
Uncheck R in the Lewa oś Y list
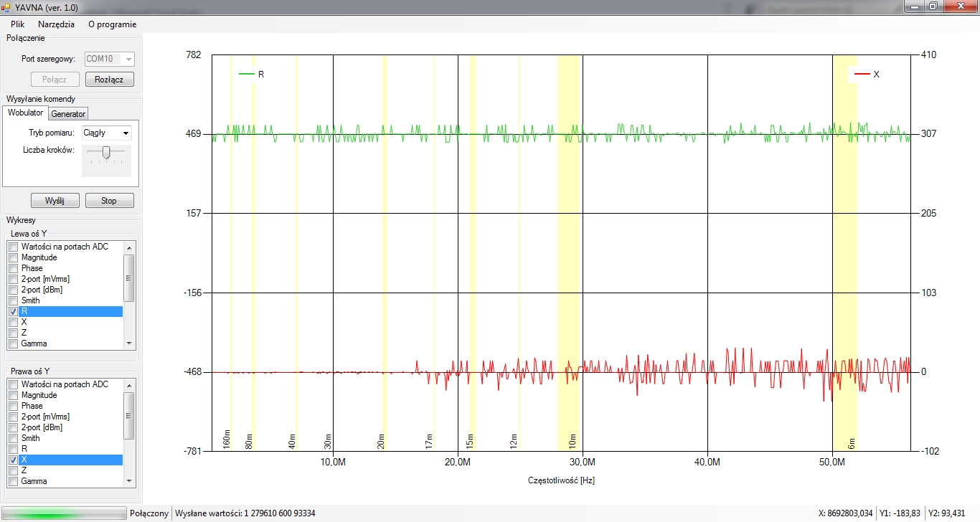tap(13, 312)
